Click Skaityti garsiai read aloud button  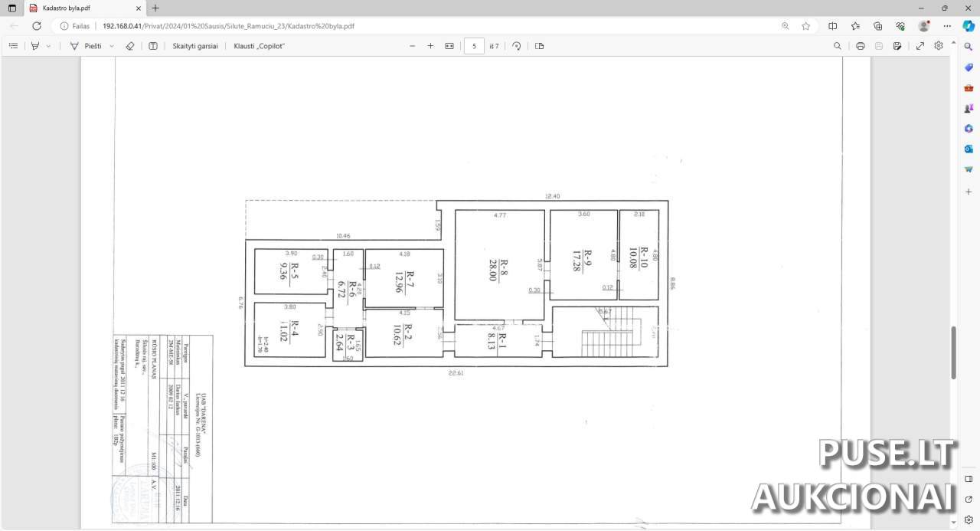(194, 46)
